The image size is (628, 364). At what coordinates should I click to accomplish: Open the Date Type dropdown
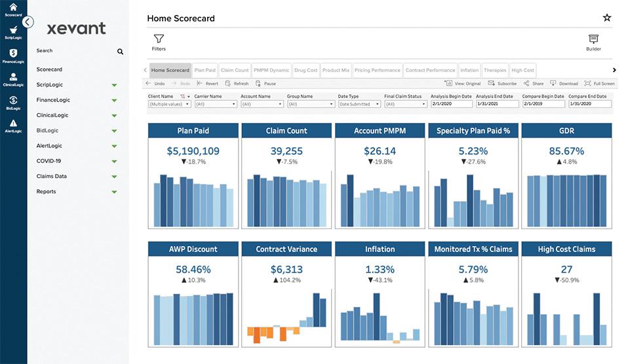pos(359,104)
